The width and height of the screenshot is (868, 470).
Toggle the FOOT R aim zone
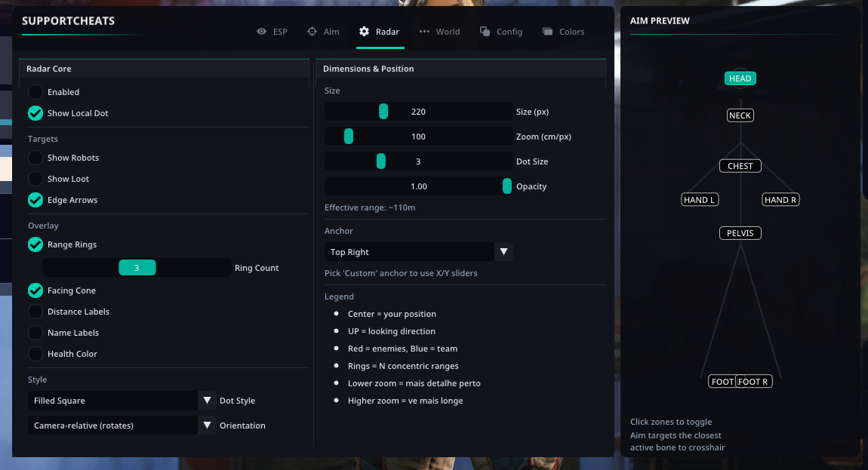coord(754,382)
